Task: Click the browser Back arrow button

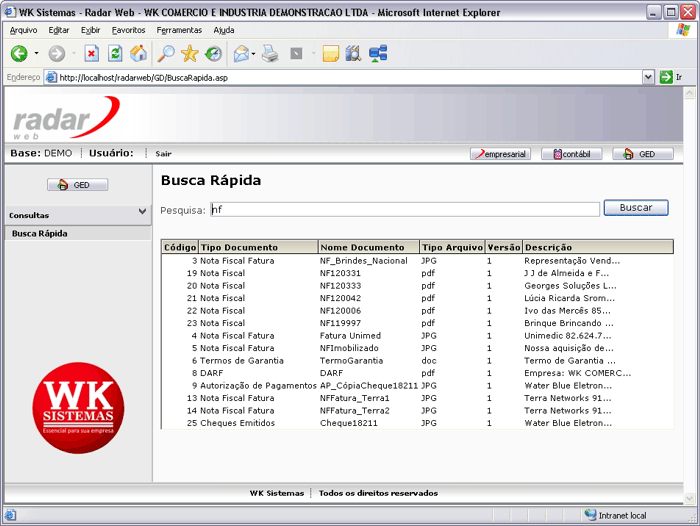Action: 19,54
